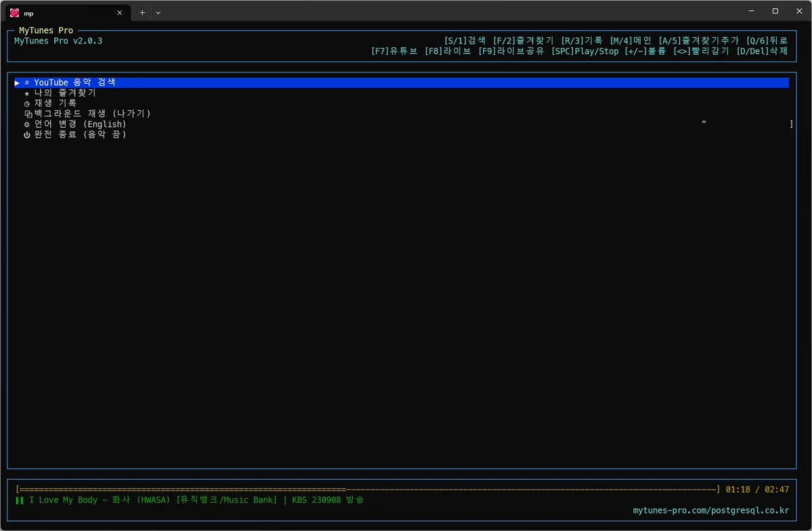Click the power icon beside 완전 종료
Image resolution: width=812 pixels, height=531 pixels.
(x=27, y=135)
